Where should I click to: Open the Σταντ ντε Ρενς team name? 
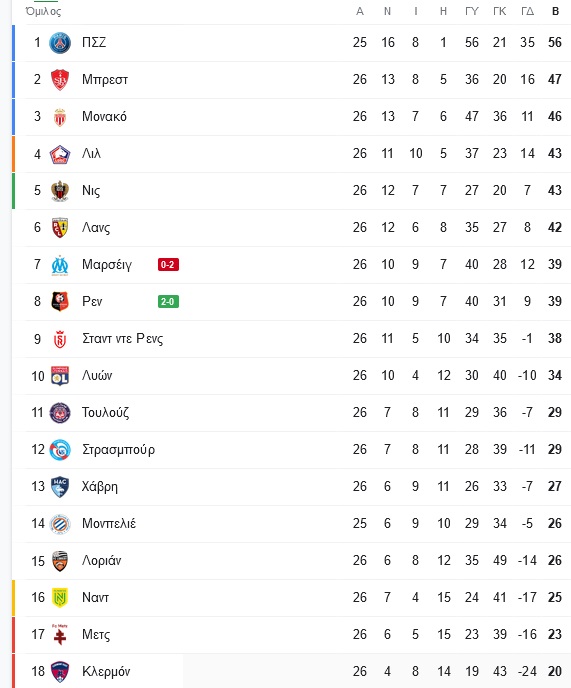point(122,339)
